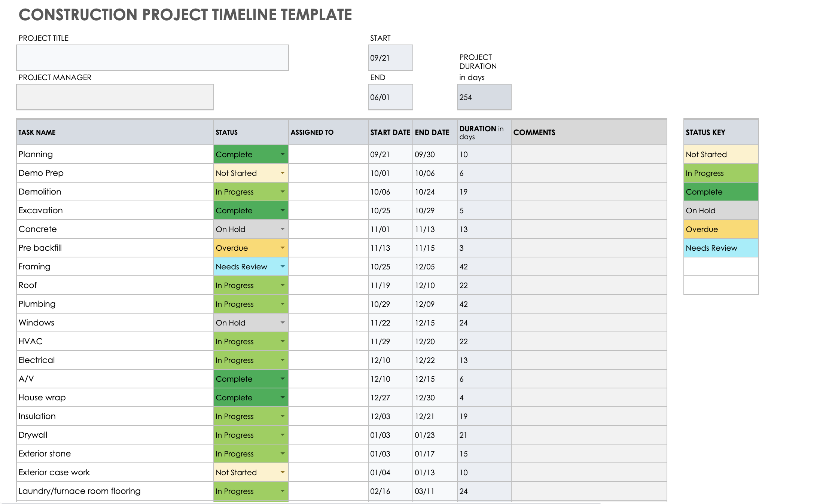835x504 pixels.
Task: Expand the Exterior case work status menu
Action: pyautogui.click(x=282, y=472)
